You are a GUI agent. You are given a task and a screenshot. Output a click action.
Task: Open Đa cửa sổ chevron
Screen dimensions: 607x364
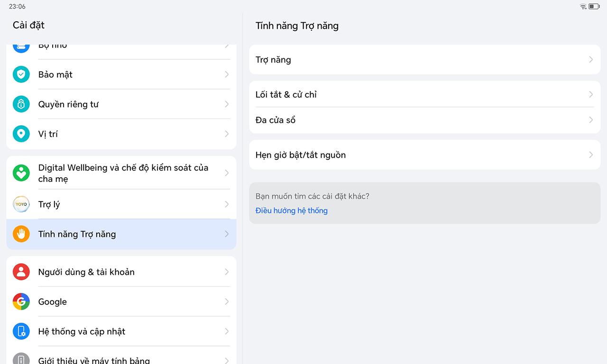pos(591,120)
